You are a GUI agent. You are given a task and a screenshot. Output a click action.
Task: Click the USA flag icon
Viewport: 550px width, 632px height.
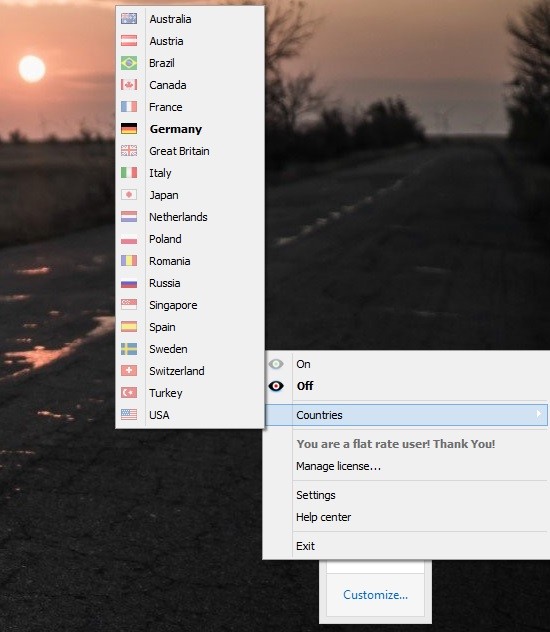[x=129, y=414]
